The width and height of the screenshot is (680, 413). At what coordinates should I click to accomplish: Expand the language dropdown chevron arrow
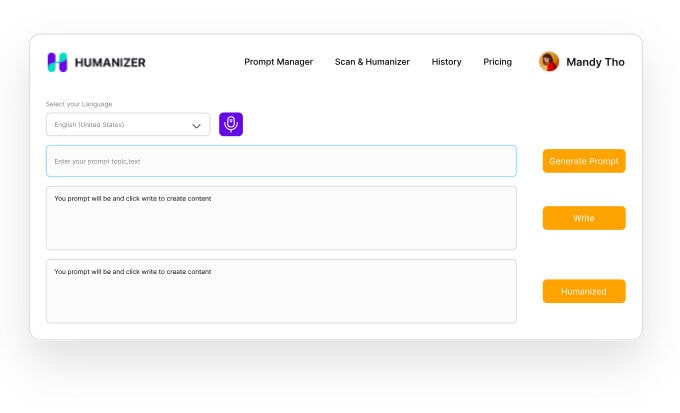pos(197,125)
